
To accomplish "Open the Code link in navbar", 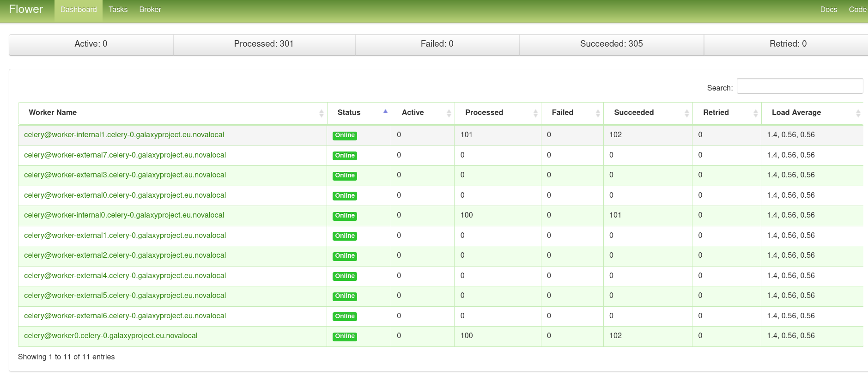I will 857,10.
